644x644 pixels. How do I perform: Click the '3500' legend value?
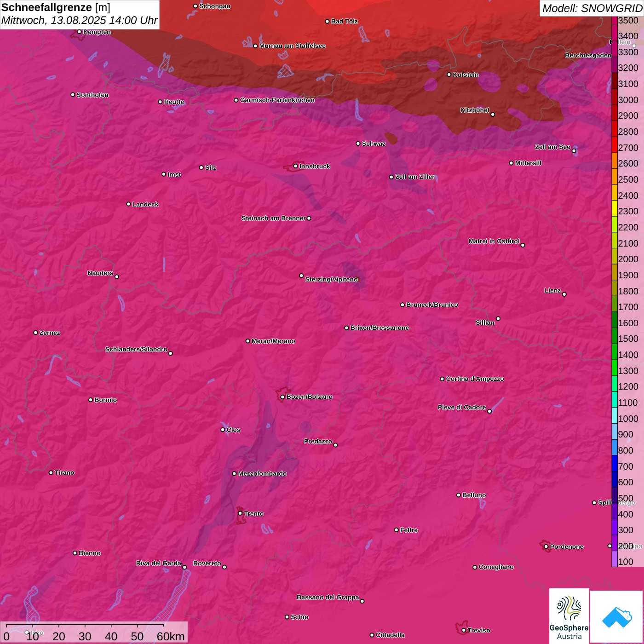(628, 20)
